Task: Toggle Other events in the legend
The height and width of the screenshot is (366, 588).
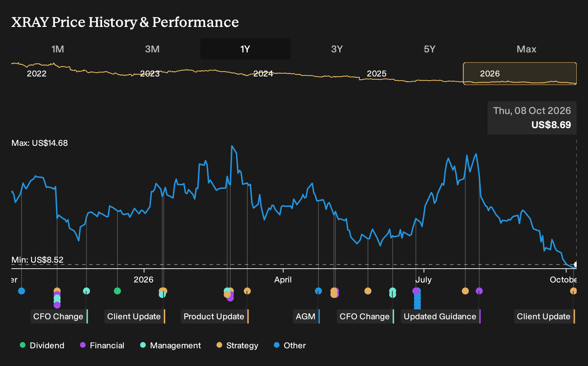Action: (290, 345)
